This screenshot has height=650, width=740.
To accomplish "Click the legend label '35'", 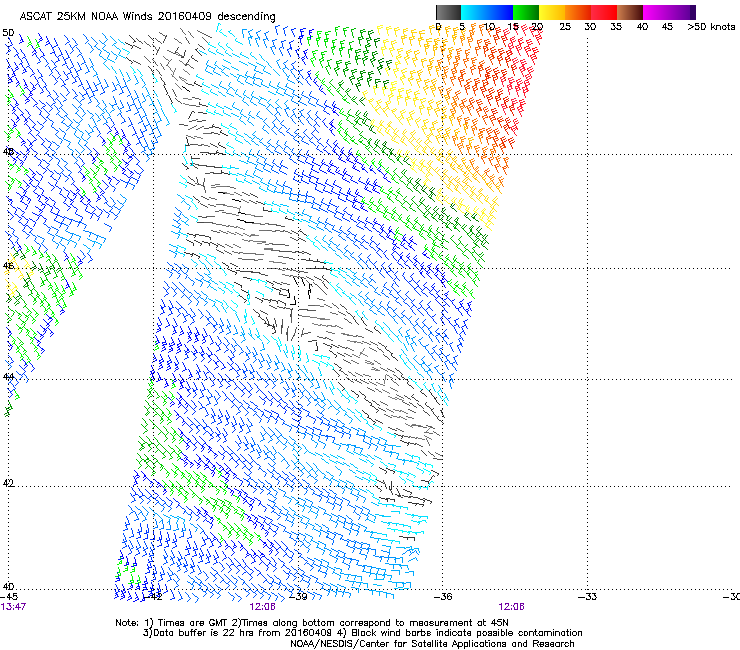I will coord(616,27).
